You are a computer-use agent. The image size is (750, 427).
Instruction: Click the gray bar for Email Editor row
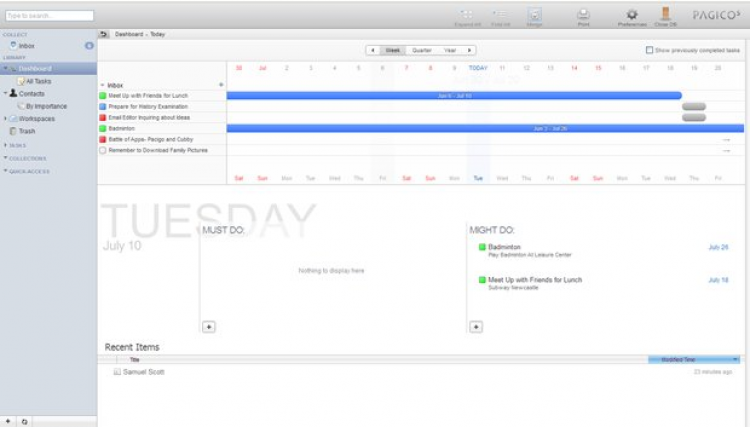(694, 118)
